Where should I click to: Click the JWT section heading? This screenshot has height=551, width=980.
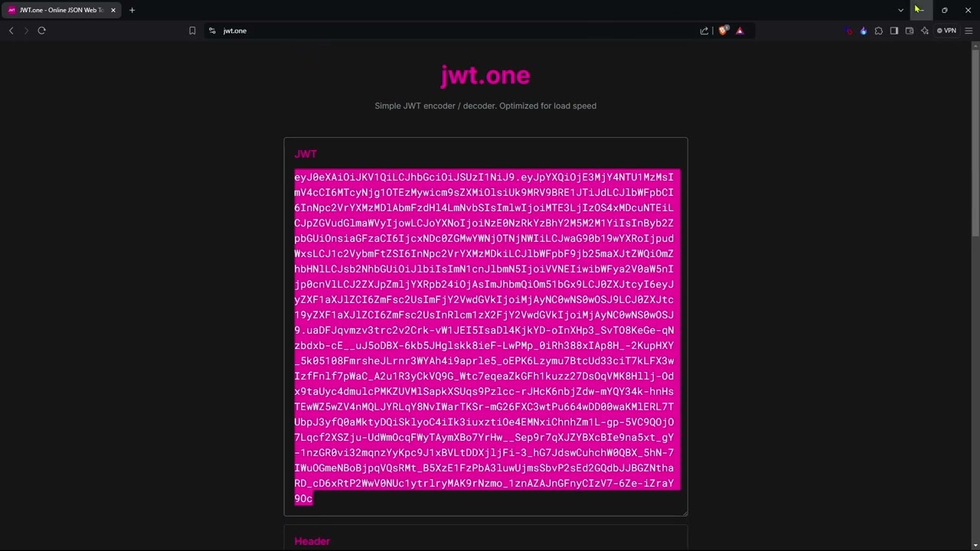pyautogui.click(x=305, y=154)
